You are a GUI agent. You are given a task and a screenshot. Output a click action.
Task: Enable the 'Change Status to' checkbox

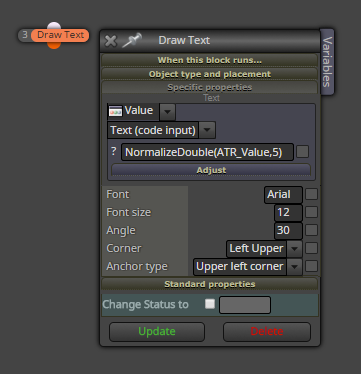pos(210,304)
